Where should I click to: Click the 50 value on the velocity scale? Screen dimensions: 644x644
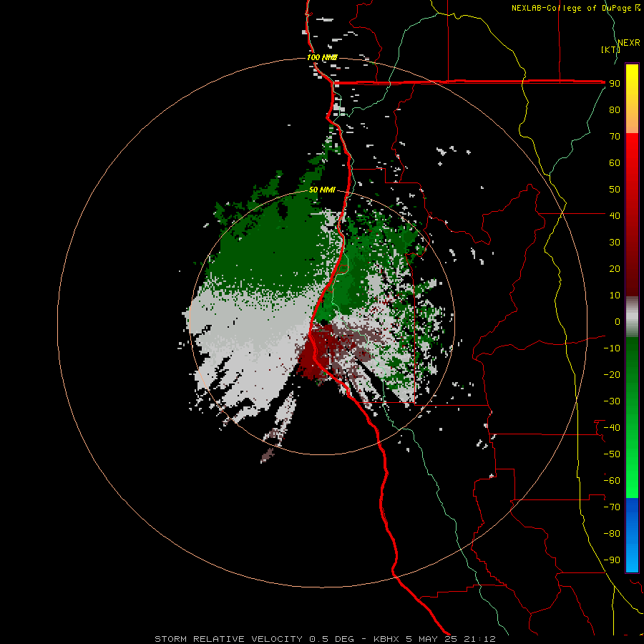615,190
